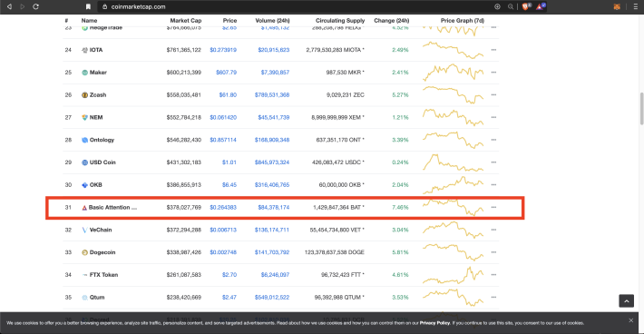Dismiss the cookie notice with X
The width and height of the screenshot is (644, 334).
click(631, 320)
